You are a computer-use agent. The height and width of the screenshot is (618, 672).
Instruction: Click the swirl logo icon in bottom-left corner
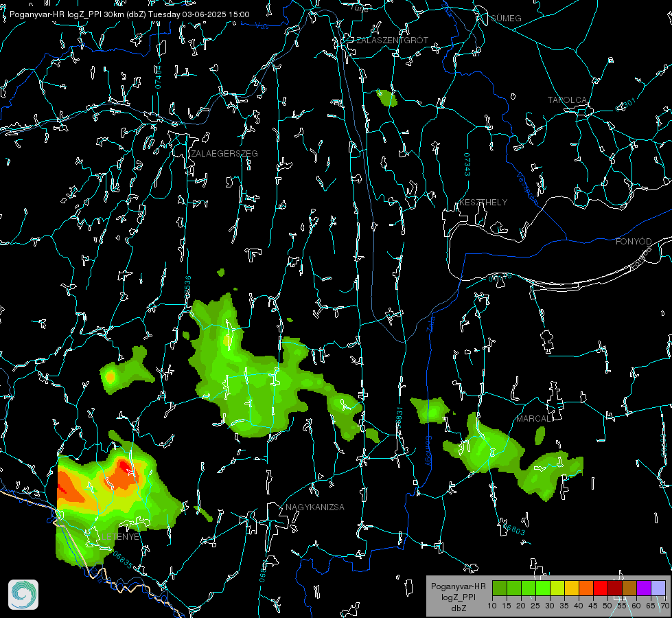click(x=23, y=595)
